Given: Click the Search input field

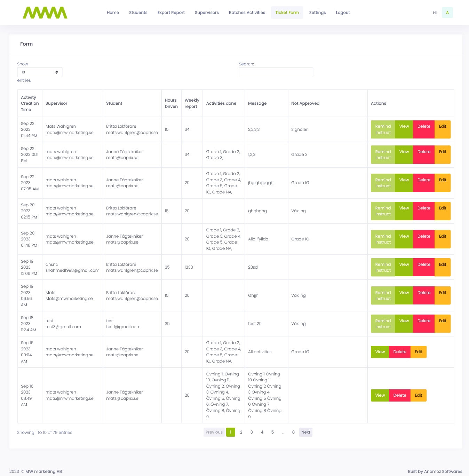Looking at the screenshot, I should (276, 72).
